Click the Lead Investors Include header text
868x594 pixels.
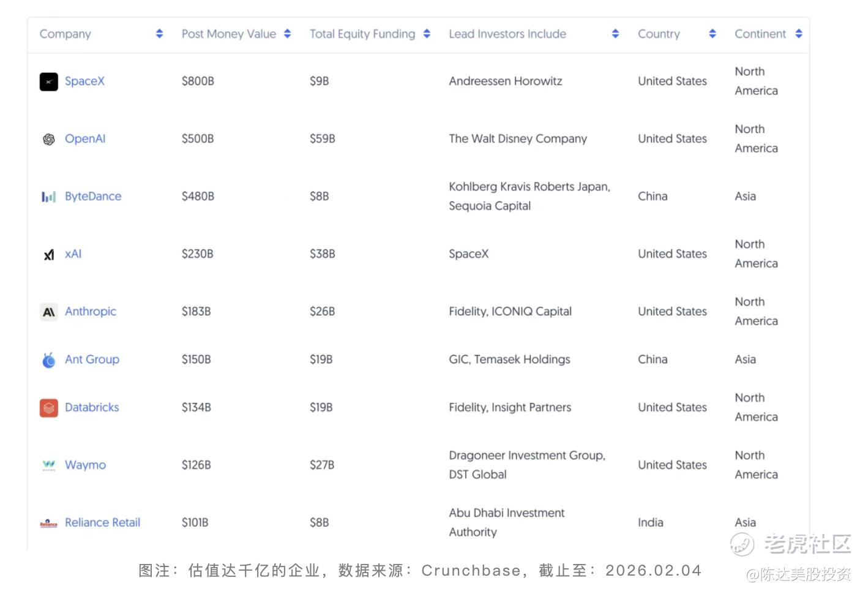point(507,34)
